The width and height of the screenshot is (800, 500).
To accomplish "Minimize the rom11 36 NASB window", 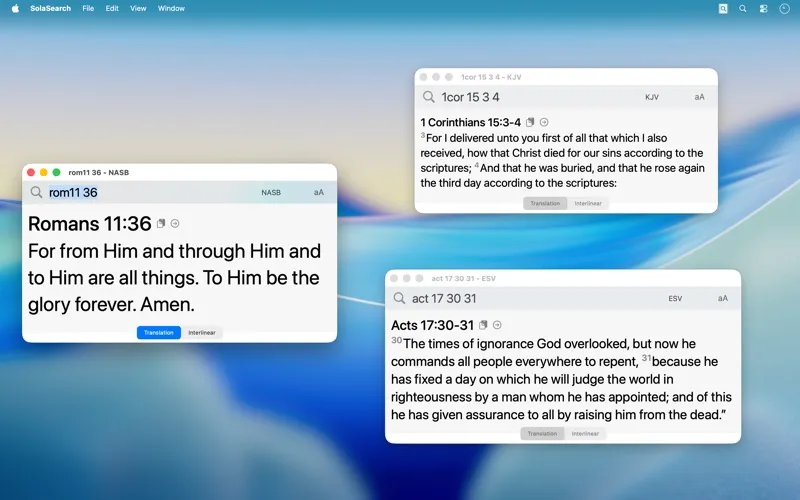I will click(43, 172).
